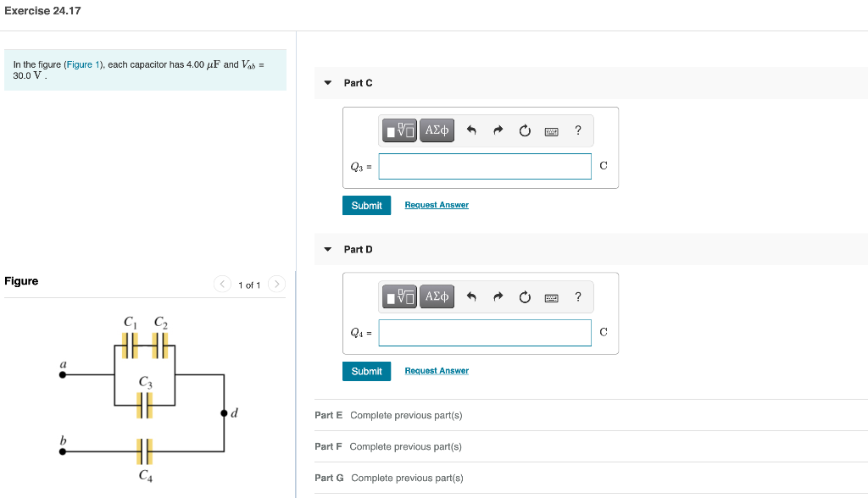
Task: Undo last entry in Part D toolbar
Action: click(471, 296)
